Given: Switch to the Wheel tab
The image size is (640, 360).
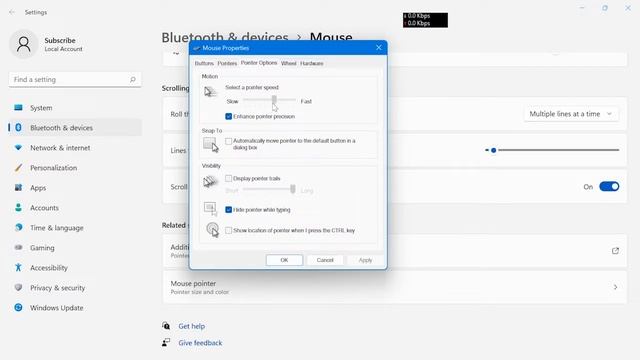Looking at the screenshot, I should [x=289, y=63].
